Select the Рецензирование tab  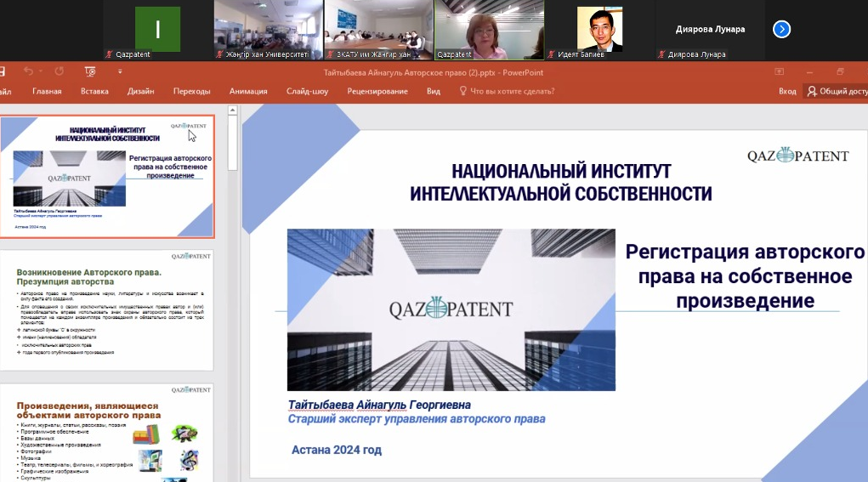(x=377, y=91)
